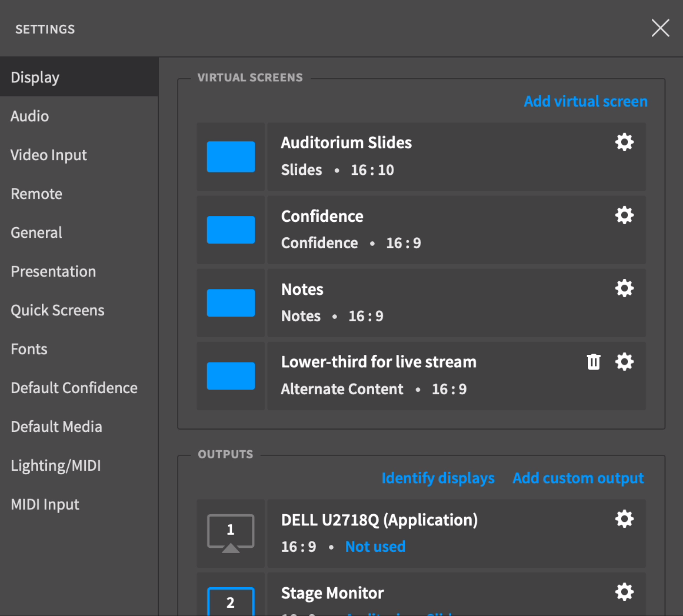Click Identify displays link
Viewport: 683px width, 616px height.
438,478
